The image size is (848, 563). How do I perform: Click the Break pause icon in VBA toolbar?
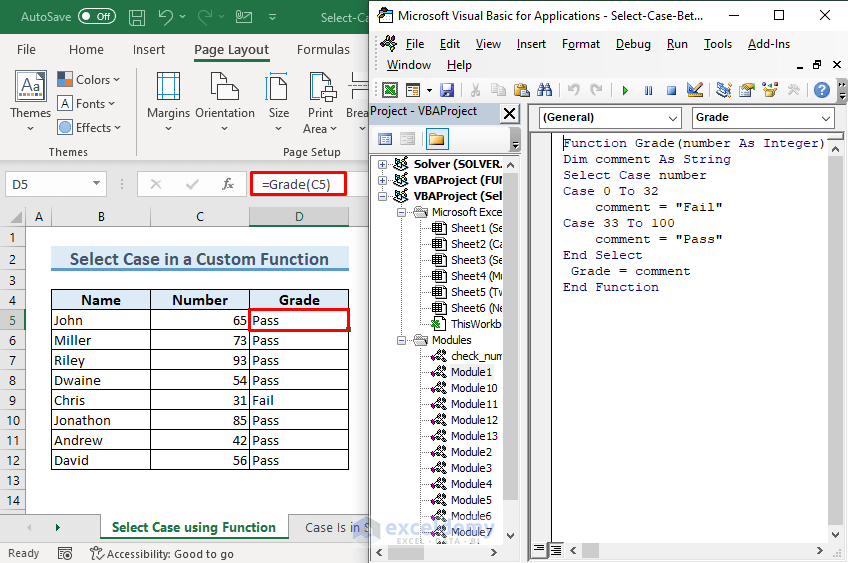coord(648,90)
